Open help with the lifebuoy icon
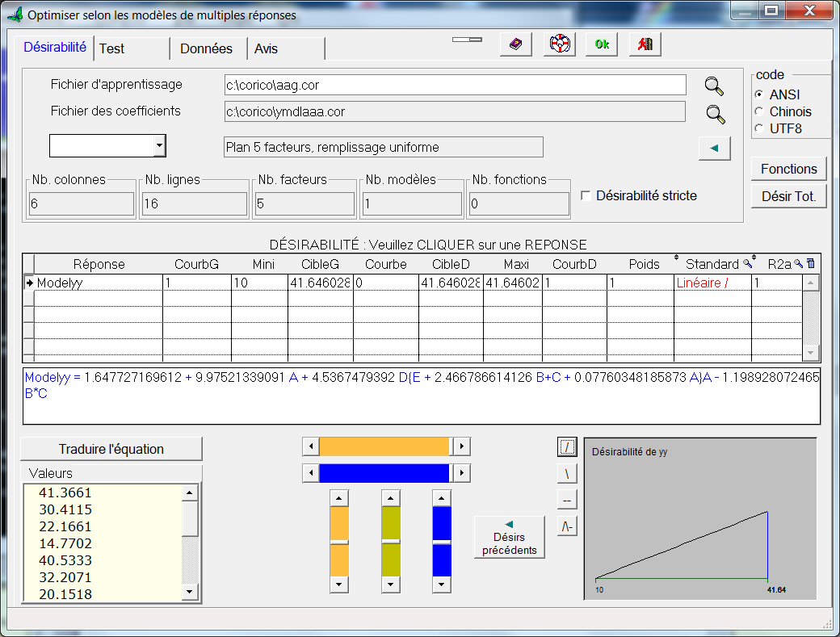The height and width of the screenshot is (637, 840). [x=560, y=44]
